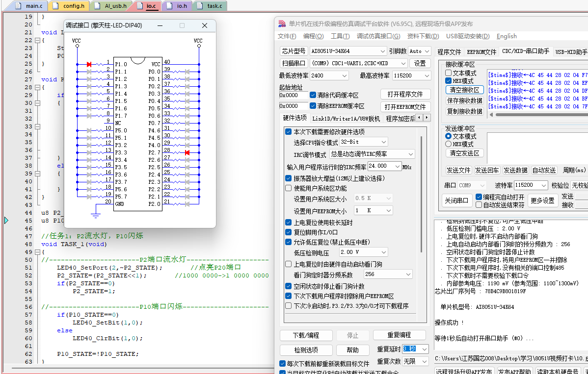Click the P2.0 LED on pin 21
Screen dimensions: 588x374
187,204
